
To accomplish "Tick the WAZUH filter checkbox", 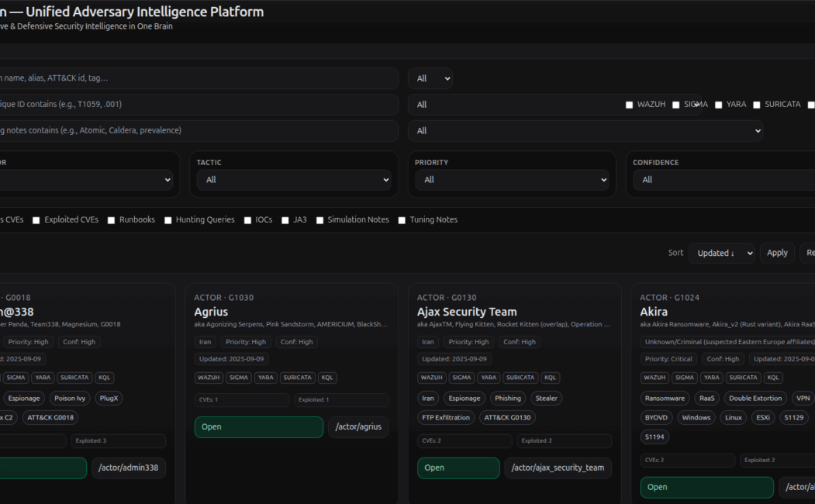I will click(x=629, y=105).
